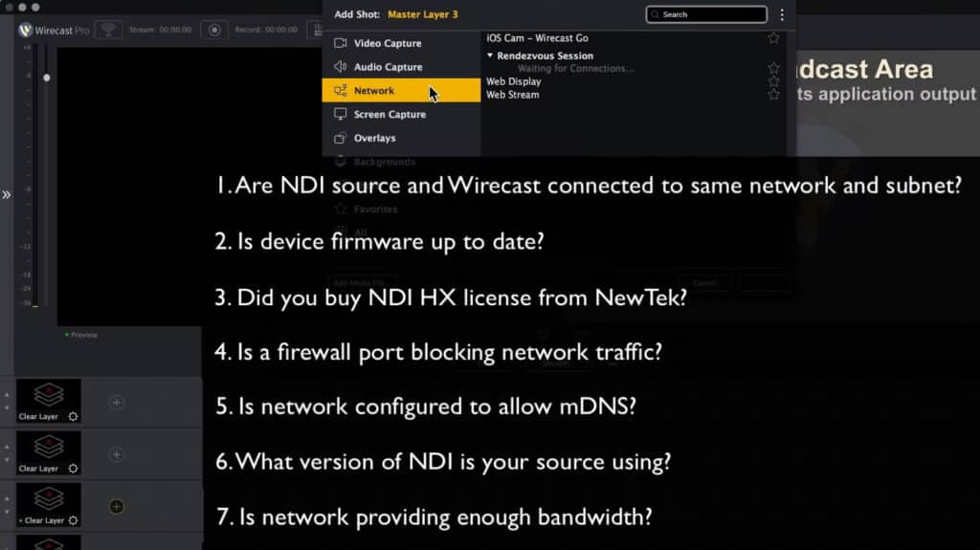Add a shot to the third layer
The width and height of the screenshot is (980, 550).
(x=117, y=506)
